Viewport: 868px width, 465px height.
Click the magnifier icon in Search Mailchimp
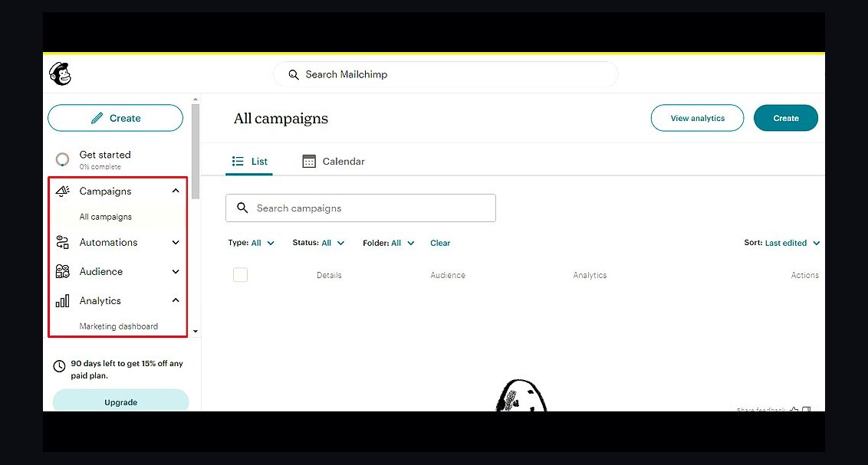point(294,74)
